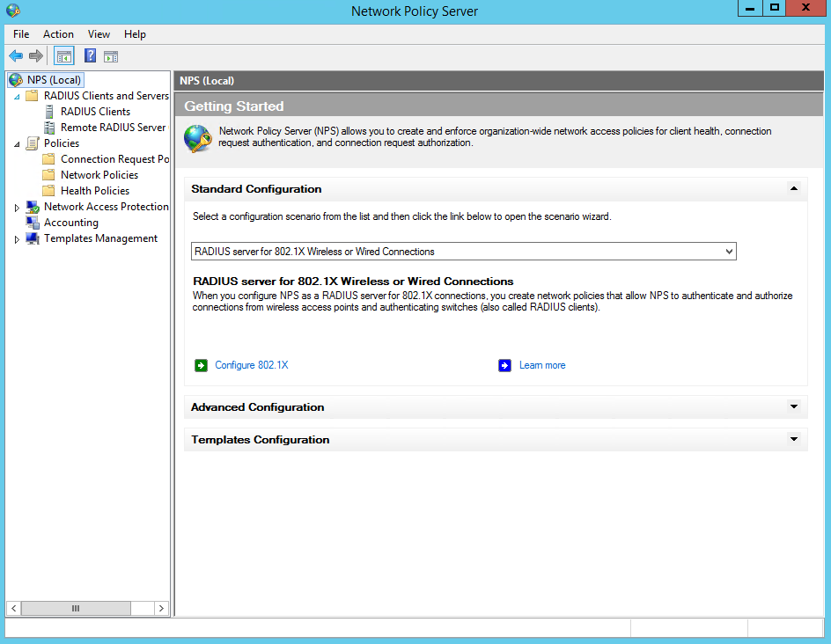Collapse the RADIUS Clients and Servers node
The image size is (831, 644).
tap(17, 96)
